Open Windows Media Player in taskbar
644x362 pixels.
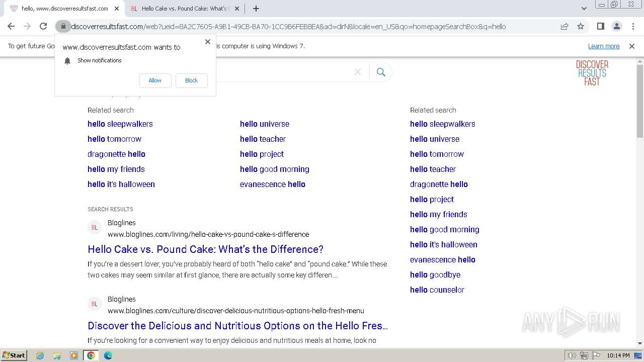[73, 355]
